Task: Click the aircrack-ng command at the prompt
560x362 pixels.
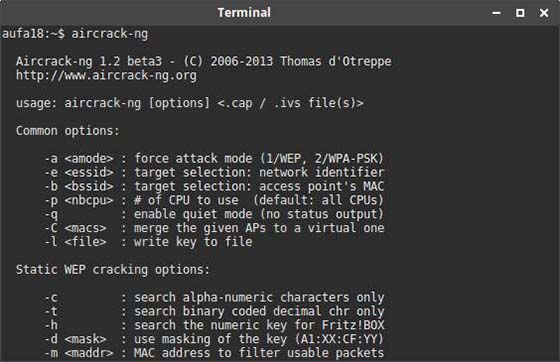Action: pos(109,34)
